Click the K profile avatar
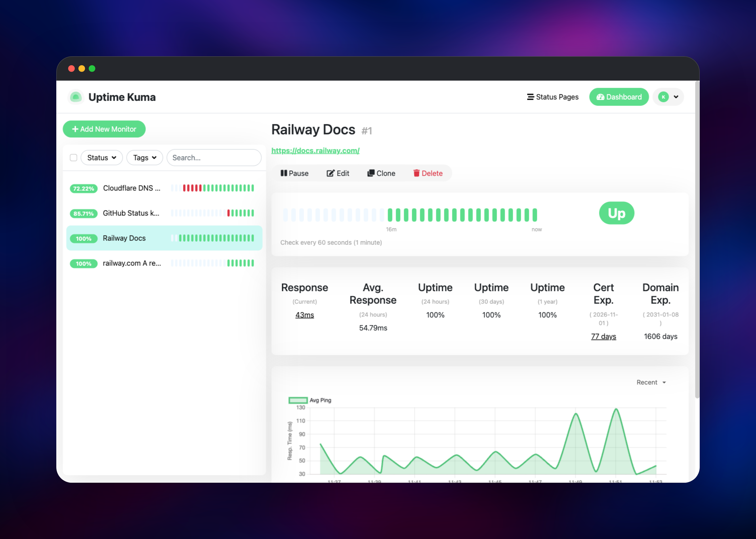The width and height of the screenshot is (756, 539). tap(663, 97)
